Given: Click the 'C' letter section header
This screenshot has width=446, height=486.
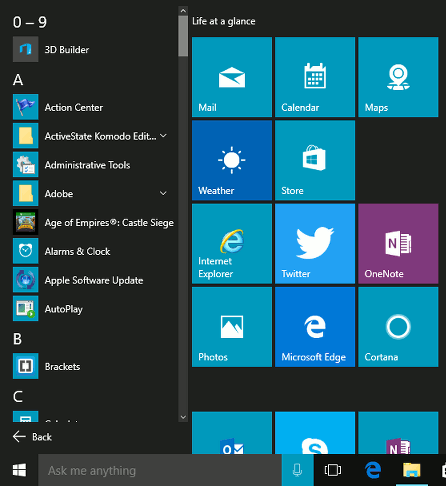Looking at the screenshot, I should click(x=18, y=397).
